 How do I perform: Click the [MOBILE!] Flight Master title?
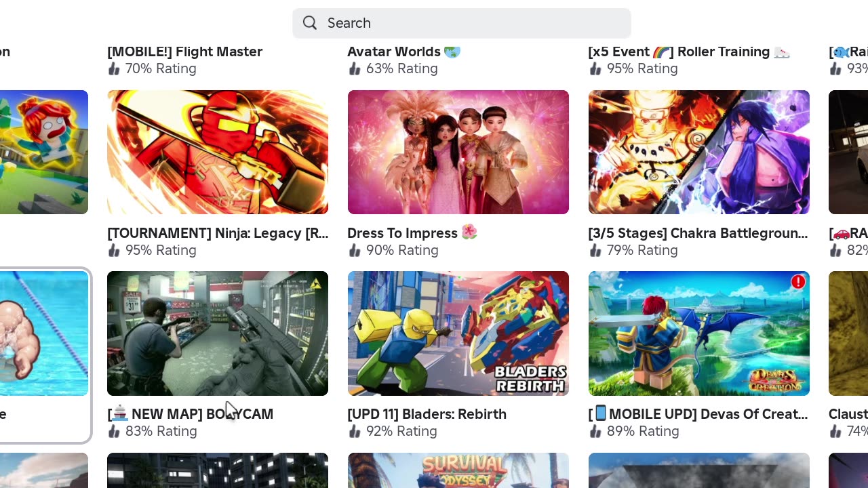[185, 52]
